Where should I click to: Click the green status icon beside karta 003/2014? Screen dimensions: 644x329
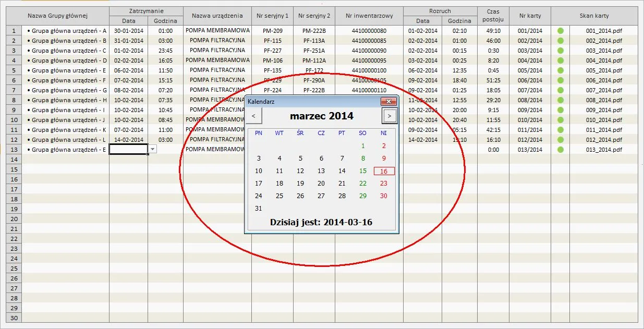(560, 51)
